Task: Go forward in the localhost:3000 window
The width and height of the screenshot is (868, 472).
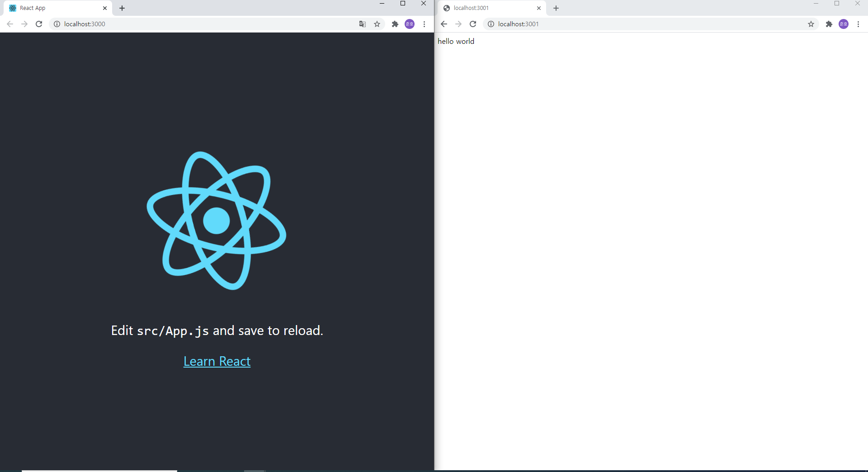Action: tap(24, 24)
